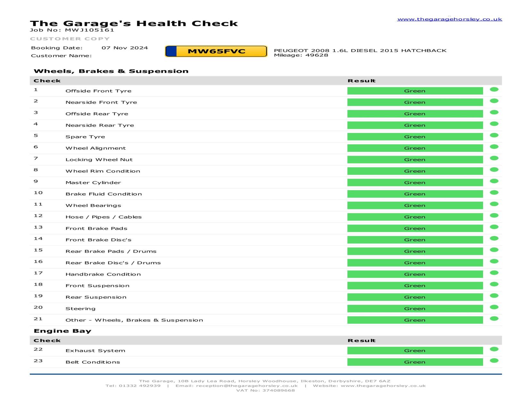
Task: Select the 'Hose / Pipes / Cables' check name
Action: [104, 217]
